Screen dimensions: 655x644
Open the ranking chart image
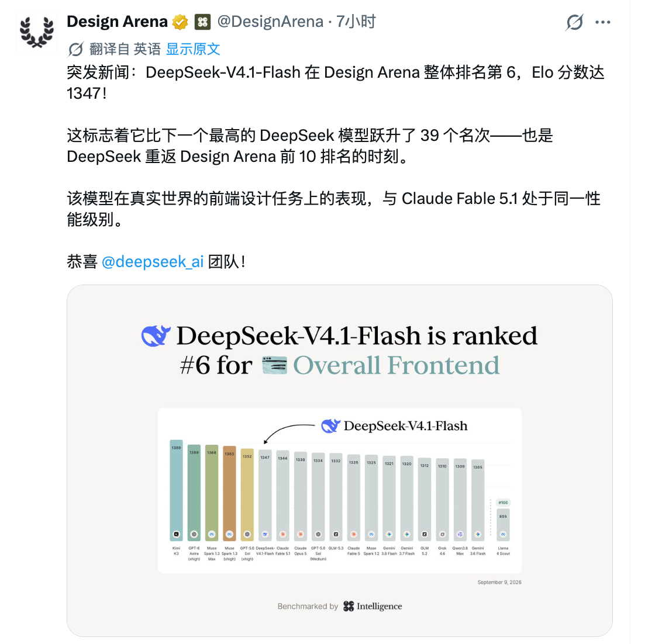tap(340, 461)
